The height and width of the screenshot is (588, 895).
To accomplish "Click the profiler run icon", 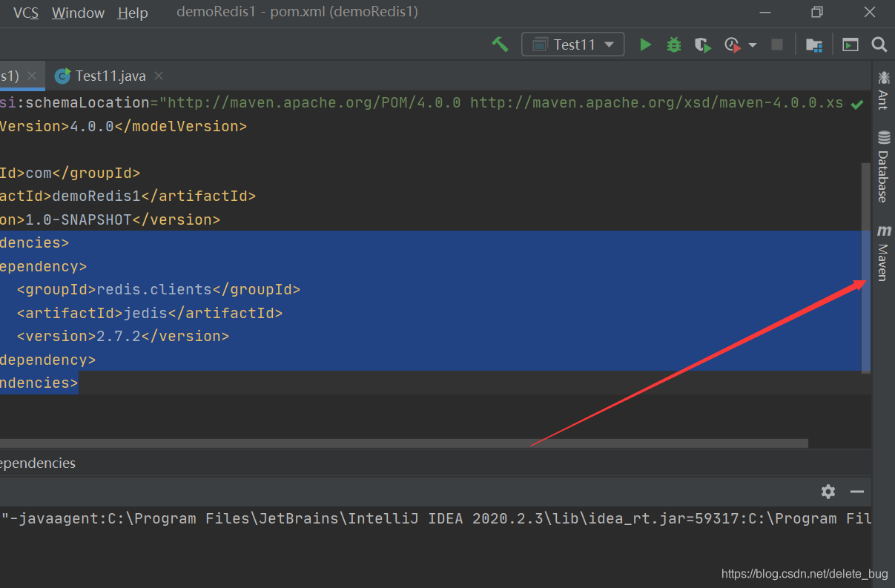I will pyautogui.click(x=733, y=44).
